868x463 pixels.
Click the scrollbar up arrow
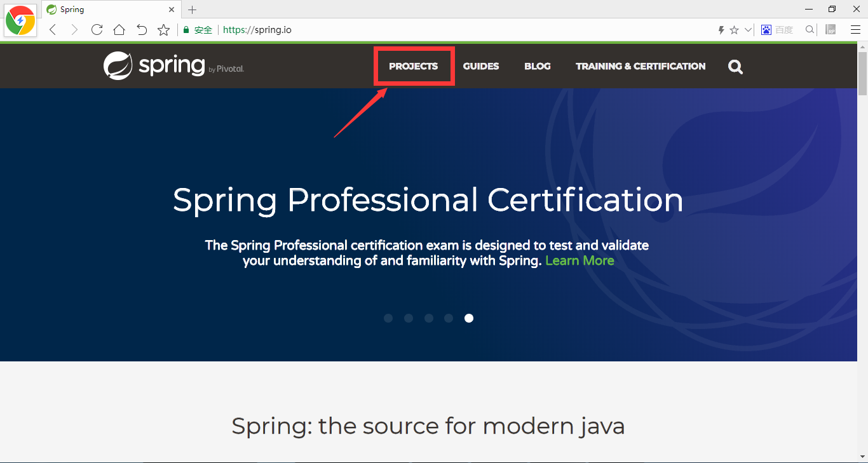(x=862, y=48)
